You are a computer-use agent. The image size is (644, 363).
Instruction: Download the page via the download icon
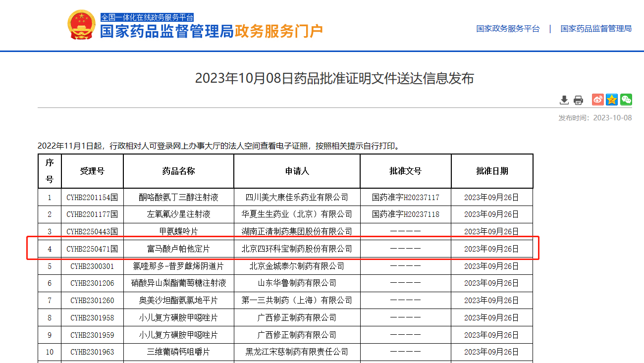[564, 100]
